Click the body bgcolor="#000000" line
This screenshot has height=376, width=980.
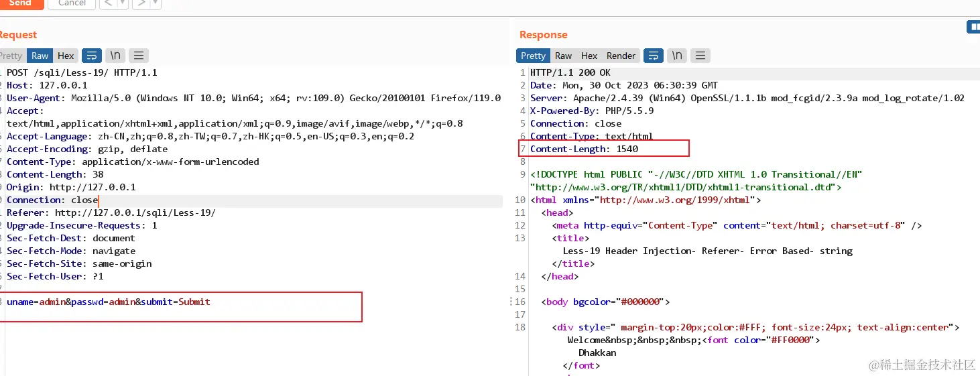[605, 302]
